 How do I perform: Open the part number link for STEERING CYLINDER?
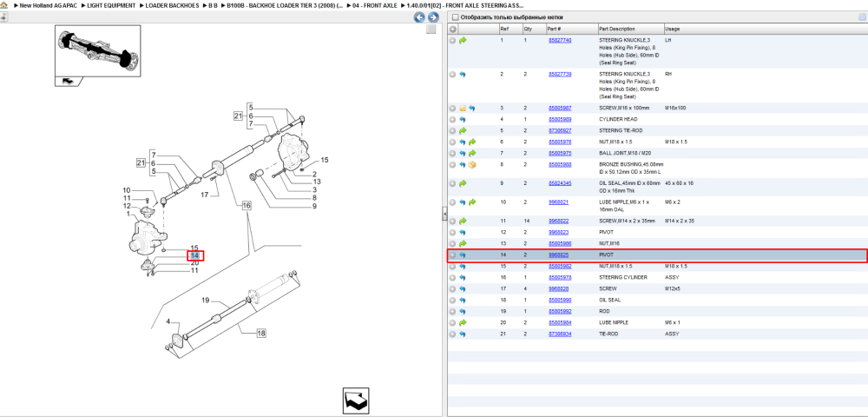point(560,277)
